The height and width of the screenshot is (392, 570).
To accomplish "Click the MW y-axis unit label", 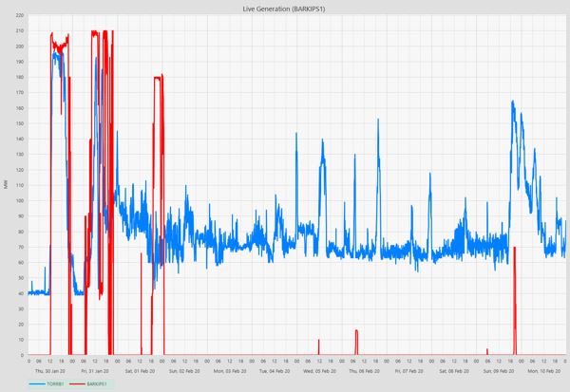I will coord(6,185).
